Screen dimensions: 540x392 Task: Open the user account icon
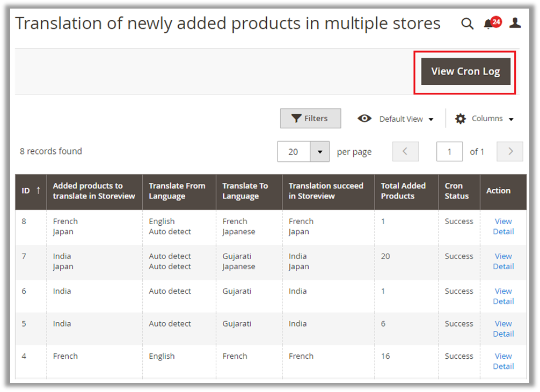515,23
